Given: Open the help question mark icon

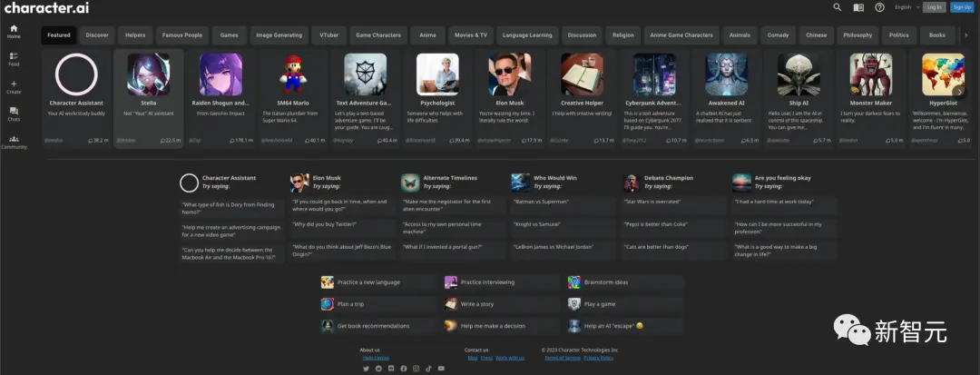Looking at the screenshot, I should pos(879,7).
